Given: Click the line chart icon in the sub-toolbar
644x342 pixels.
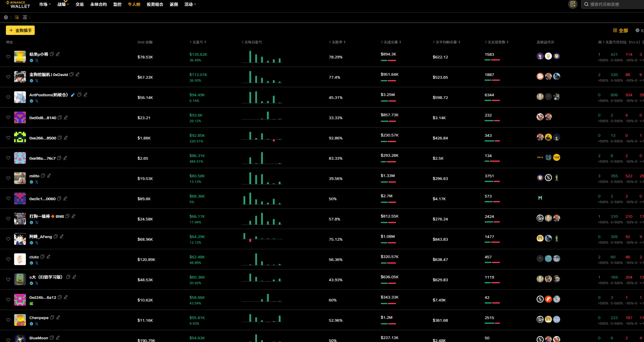Looking at the screenshot, I should click(25, 18).
